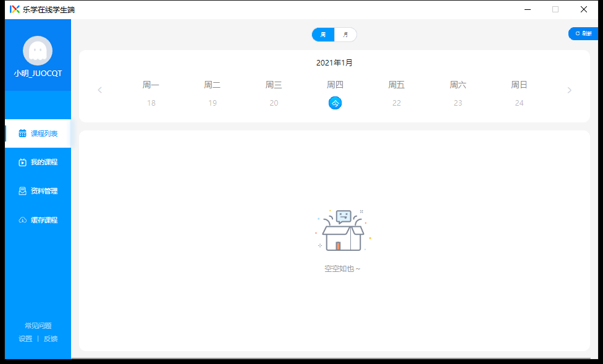This screenshot has height=364, width=603.
Task: Select Sunday the 24th in calendar
Action: 519,103
